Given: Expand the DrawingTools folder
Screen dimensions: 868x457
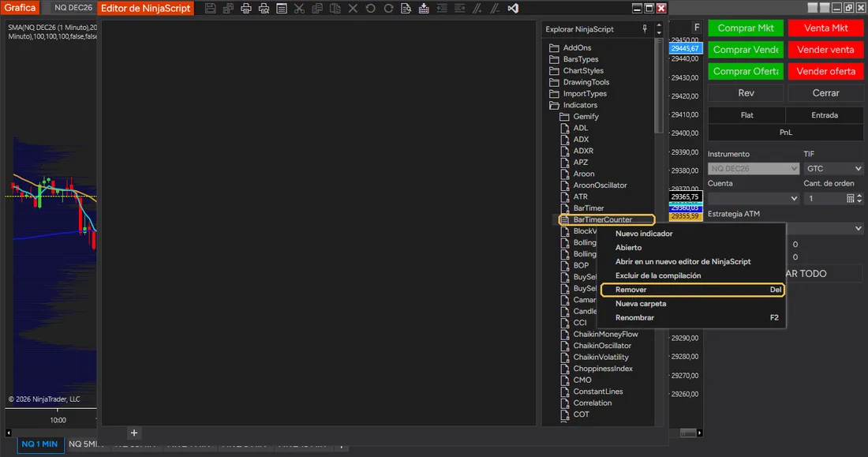Looking at the screenshot, I should coord(580,82).
